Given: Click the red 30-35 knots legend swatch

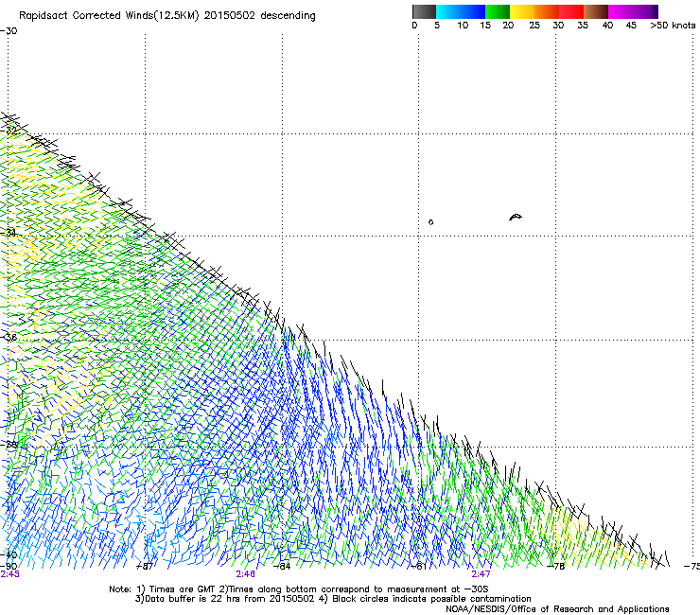Looking at the screenshot, I should point(571,11).
